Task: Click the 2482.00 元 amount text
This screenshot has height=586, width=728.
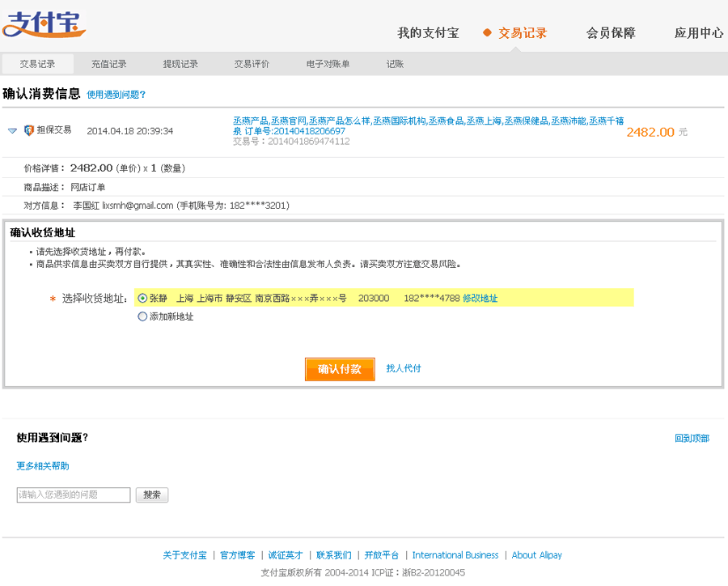Action: (657, 133)
